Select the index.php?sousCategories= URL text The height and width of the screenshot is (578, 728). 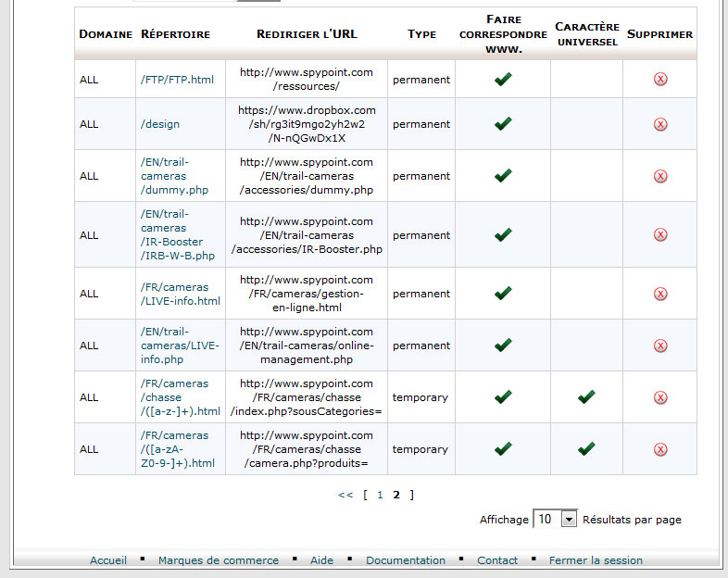pos(307,397)
